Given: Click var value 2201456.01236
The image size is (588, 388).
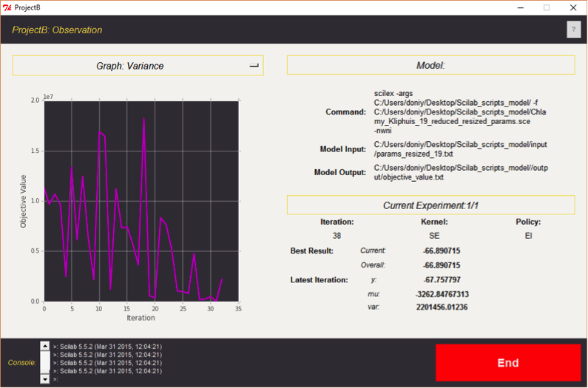Looking at the screenshot, I should tap(442, 307).
